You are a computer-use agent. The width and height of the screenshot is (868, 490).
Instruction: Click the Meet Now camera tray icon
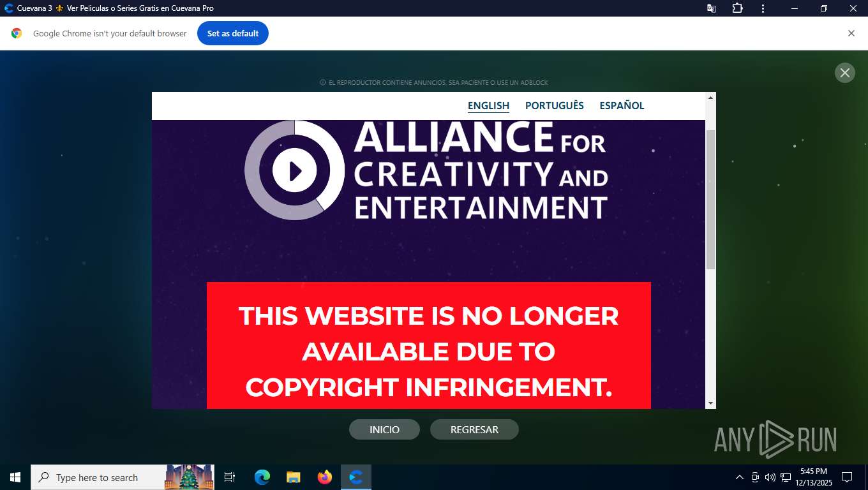click(755, 477)
